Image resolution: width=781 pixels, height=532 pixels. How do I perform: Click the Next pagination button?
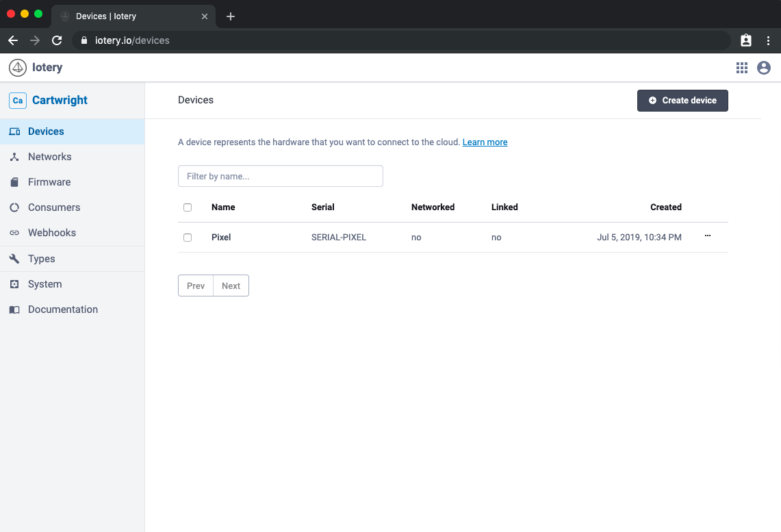[231, 286]
